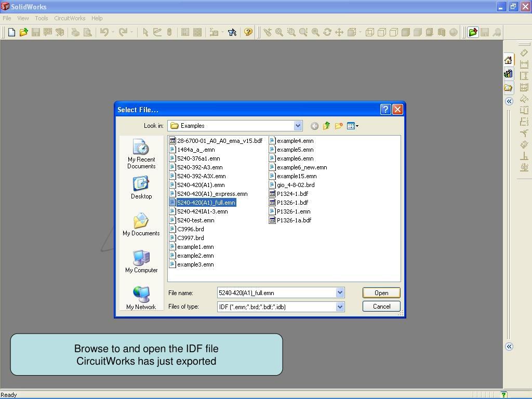Click the Open button in dialog
532x399 pixels.
[x=381, y=293]
